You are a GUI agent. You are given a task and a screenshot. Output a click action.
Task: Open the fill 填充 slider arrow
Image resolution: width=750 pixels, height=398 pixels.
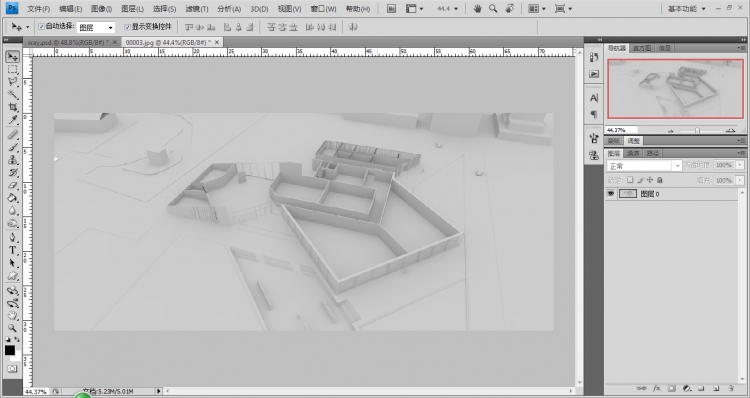coord(740,180)
